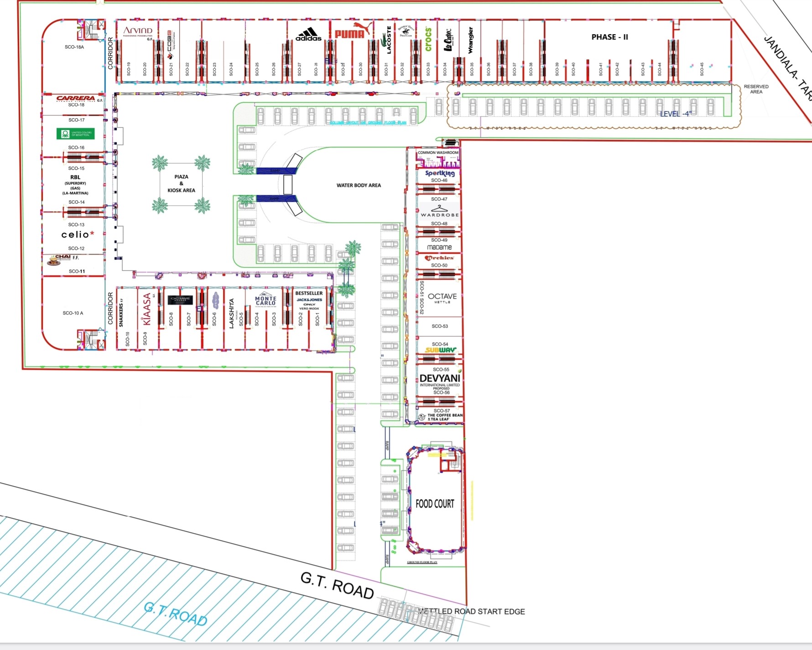Click the SCO-11 unit label
This screenshot has width=812, height=650.
pyautogui.click(x=77, y=271)
